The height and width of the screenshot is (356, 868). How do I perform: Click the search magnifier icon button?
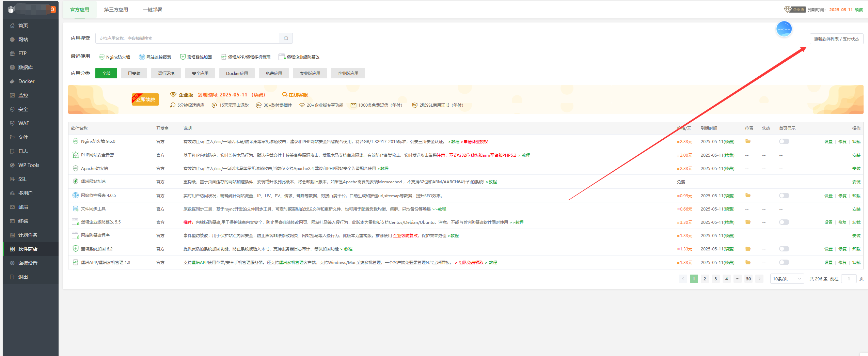click(286, 38)
